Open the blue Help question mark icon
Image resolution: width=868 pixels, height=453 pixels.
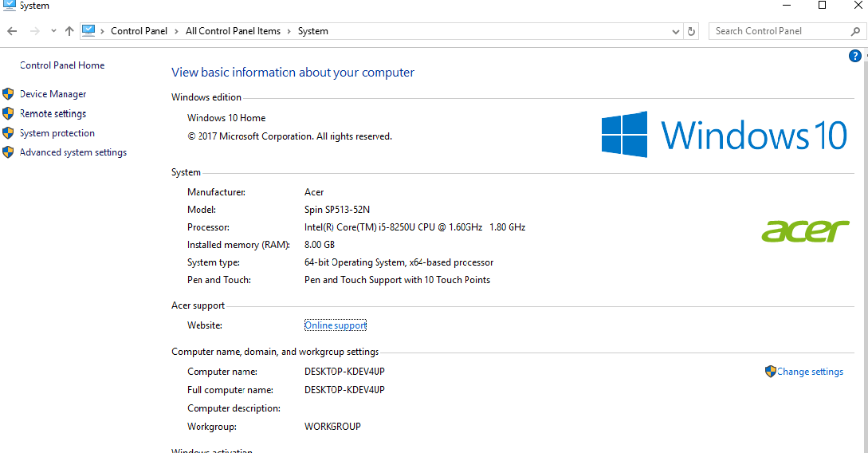[855, 56]
